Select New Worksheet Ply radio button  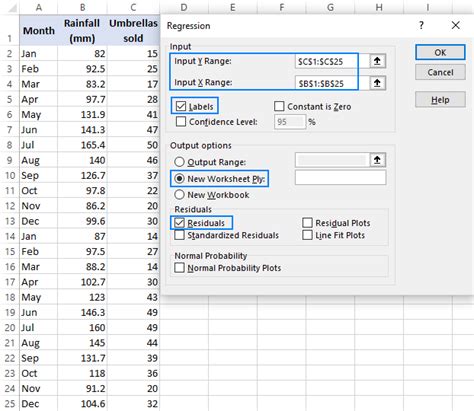coord(179,179)
